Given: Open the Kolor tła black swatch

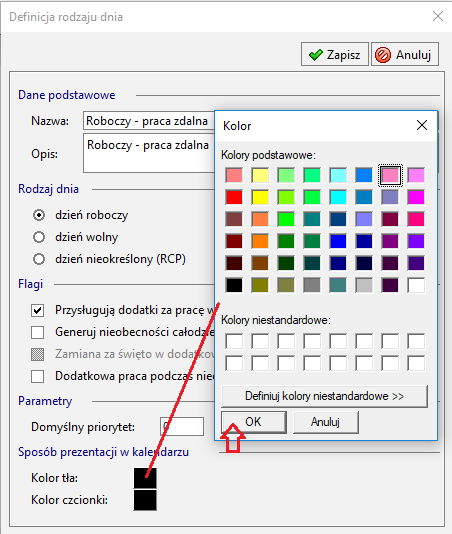Looking at the screenshot, I should (x=145, y=478).
